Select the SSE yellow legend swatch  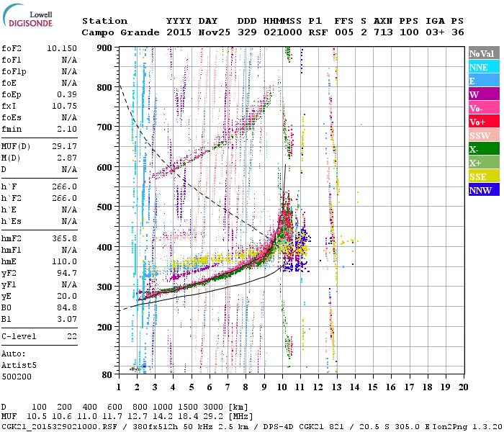point(484,176)
